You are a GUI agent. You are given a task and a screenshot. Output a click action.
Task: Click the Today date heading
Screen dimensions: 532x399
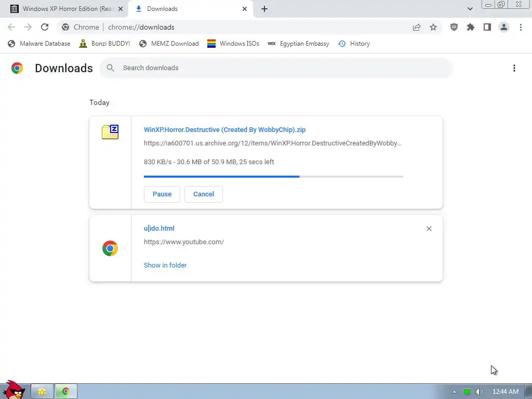point(99,102)
